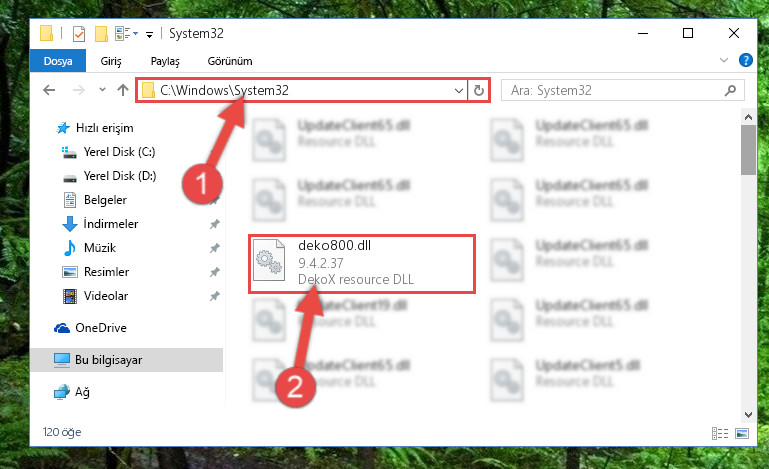Click the Properties quick access icon
769x469 pixels.
78,34
